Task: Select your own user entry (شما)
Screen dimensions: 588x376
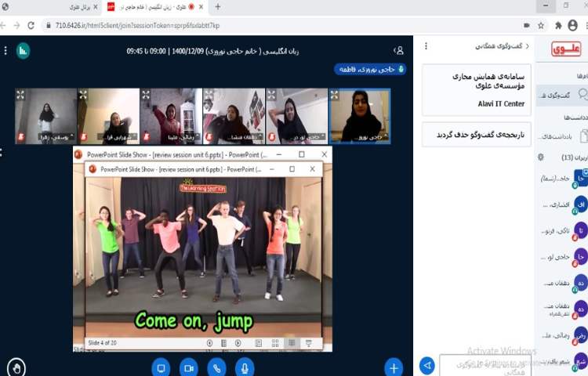Action: point(562,179)
